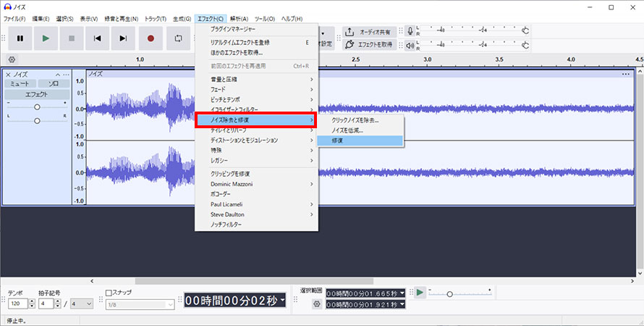Toggle the ミュート button on the track
644x326 pixels.
click(x=20, y=84)
